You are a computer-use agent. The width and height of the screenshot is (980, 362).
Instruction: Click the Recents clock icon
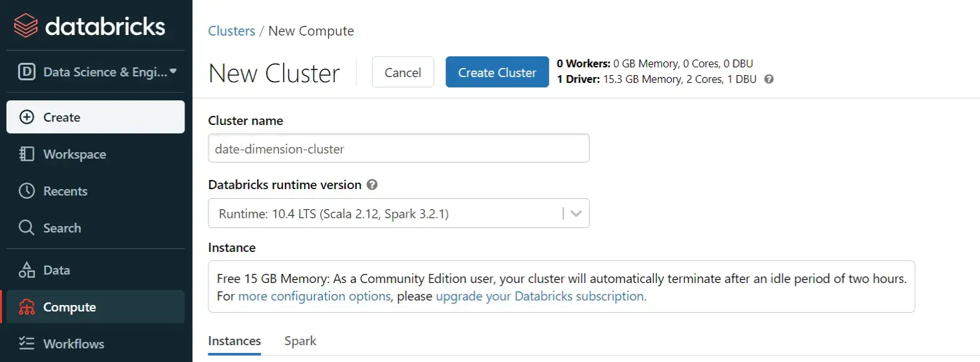click(x=27, y=191)
